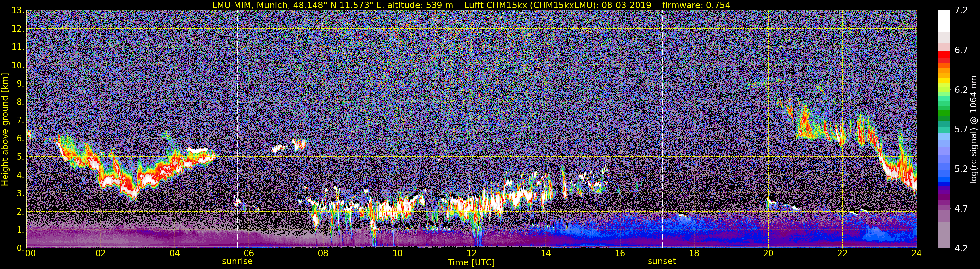980x269 pixels.
Task: Click the 5.2 value on the colorbar
Action: (961, 169)
